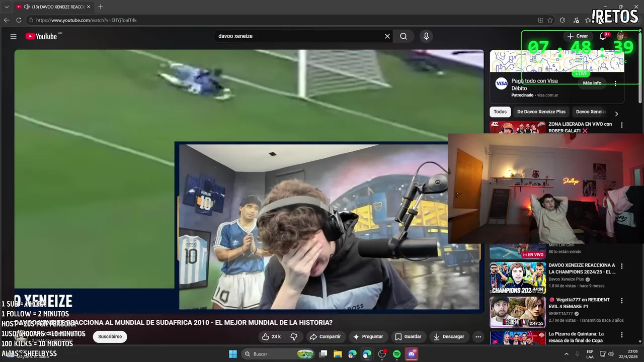Image resolution: width=644 pixels, height=362 pixels.
Task: Open the YouTube account avatar menu
Action: 621,36
